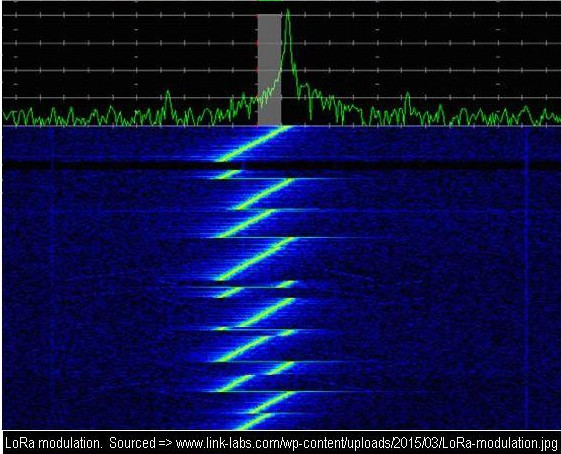Click the black gap band across the waterfall

point(264,166)
